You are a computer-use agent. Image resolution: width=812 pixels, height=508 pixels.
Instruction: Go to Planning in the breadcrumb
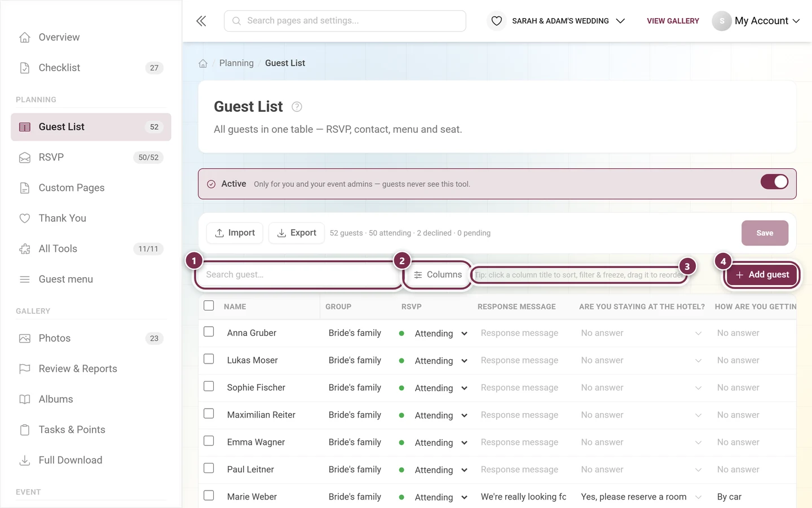pyautogui.click(x=236, y=63)
